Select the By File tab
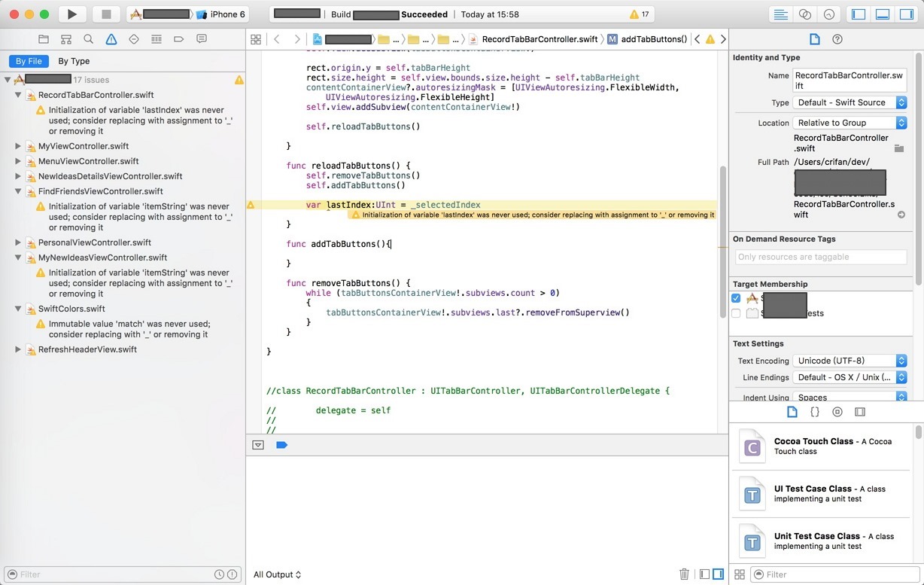This screenshot has height=585, width=924. [x=29, y=61]
